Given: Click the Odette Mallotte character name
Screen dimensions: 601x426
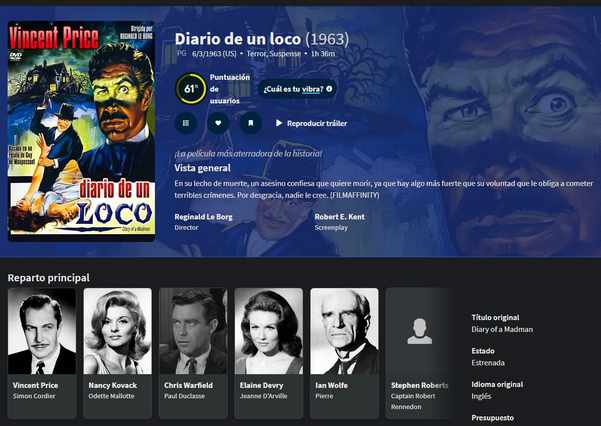Looking at the screenshot, I should coord(111,396).
